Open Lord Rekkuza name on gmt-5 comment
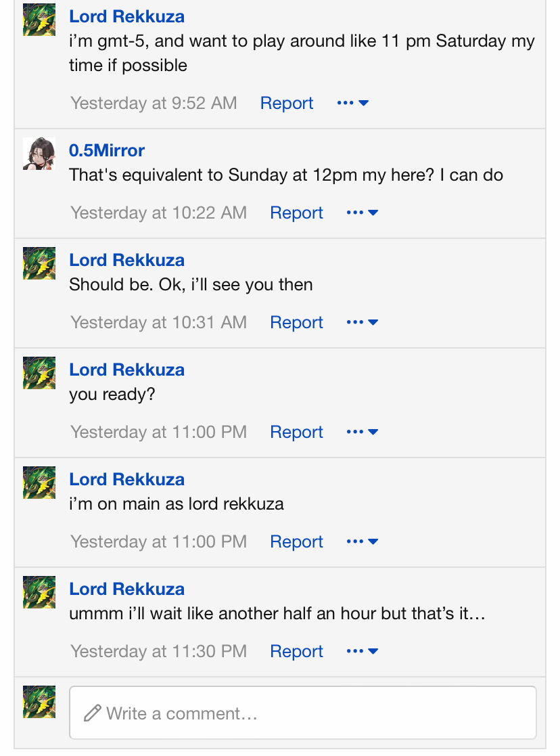The width and height of the screenshot is (560, 756). click(x=126, y=16)
